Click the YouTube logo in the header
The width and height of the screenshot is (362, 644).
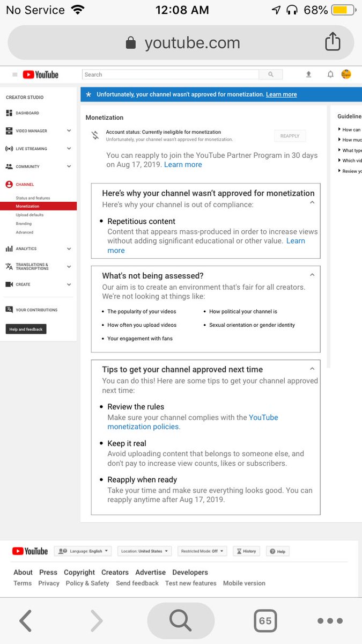[41, 75]
